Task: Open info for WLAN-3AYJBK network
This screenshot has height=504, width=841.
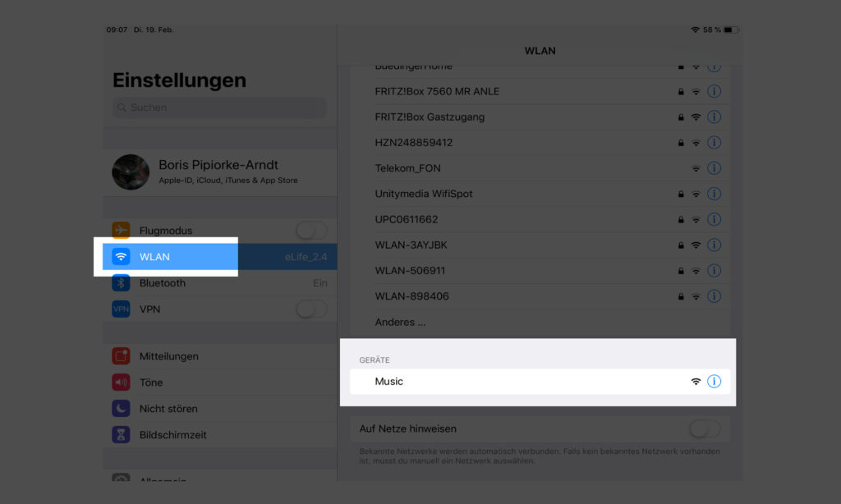Action: (x=714, y=245)
